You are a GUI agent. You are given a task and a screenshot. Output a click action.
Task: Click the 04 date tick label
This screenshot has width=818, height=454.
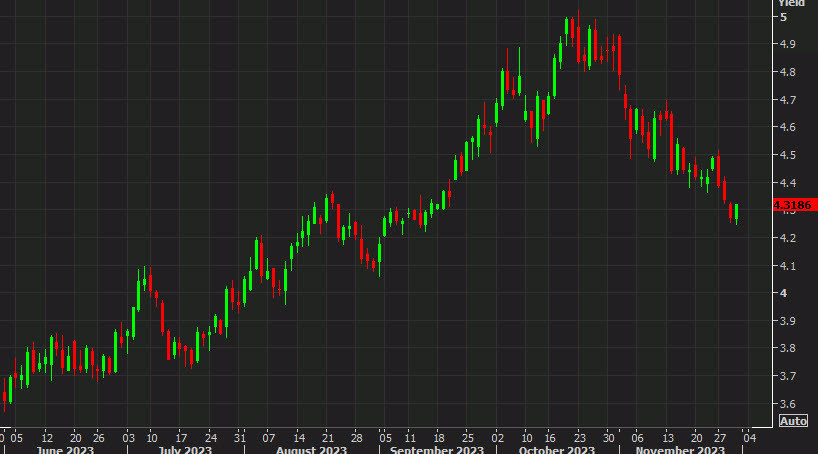coord(750,438)
